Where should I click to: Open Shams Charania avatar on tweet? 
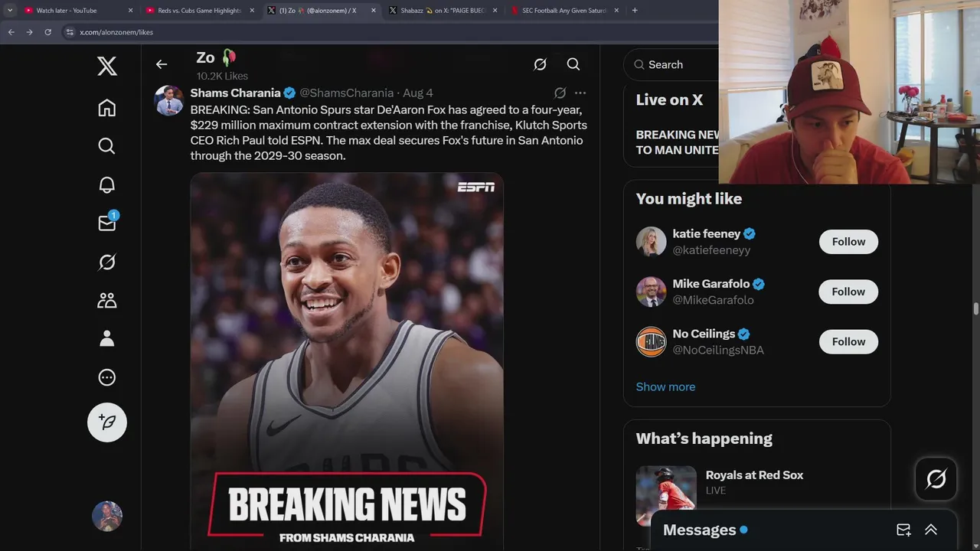[x=169, y=100]
